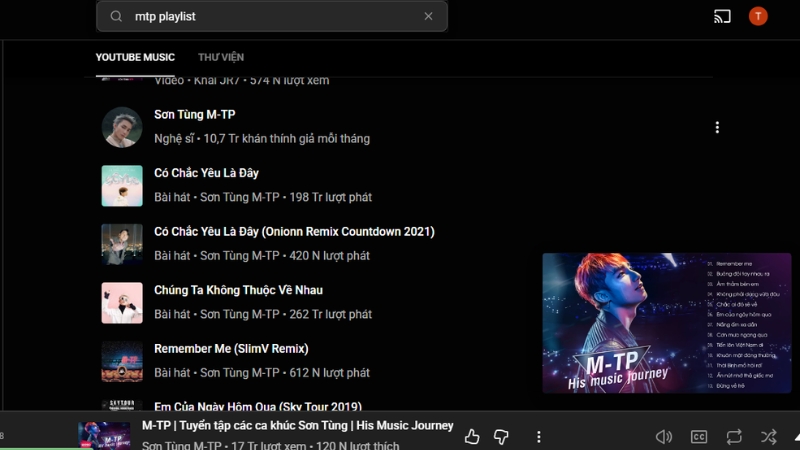The height and width of the screenshot is (450, 800).
Task: Open the cast to device icon
Action: click(722, 16)
